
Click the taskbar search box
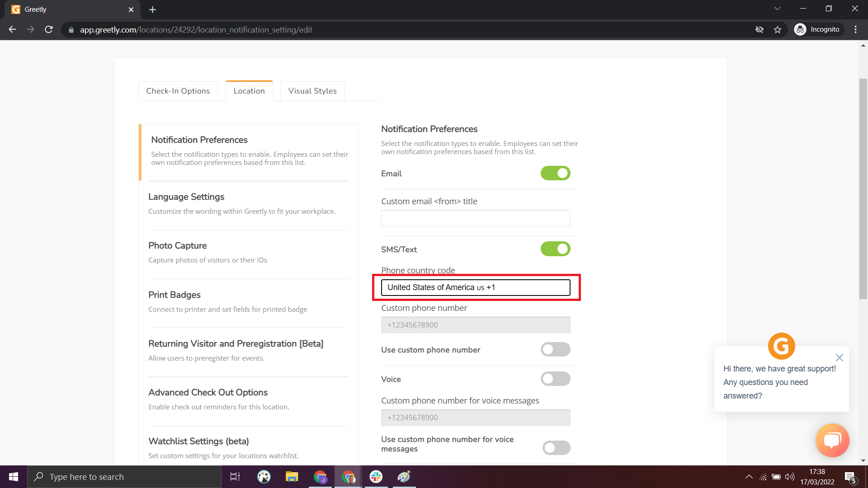pos(124,477)
